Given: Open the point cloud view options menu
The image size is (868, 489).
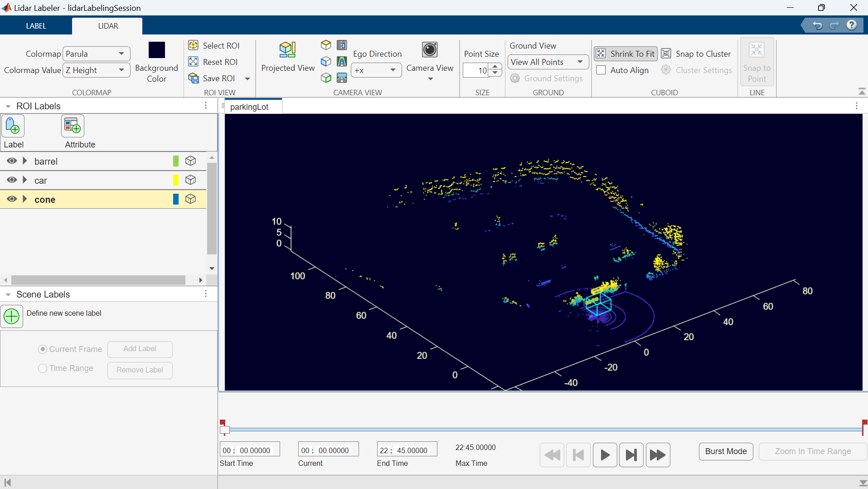Looking at the screenshot, I should pos(857,106).
